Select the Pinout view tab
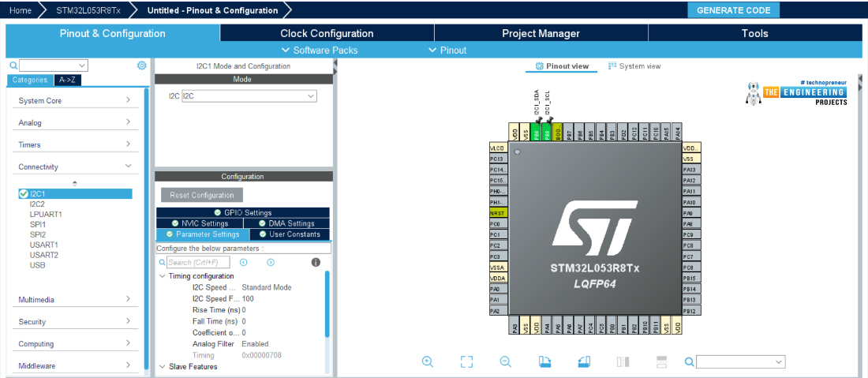 click(x=561, y=65)
